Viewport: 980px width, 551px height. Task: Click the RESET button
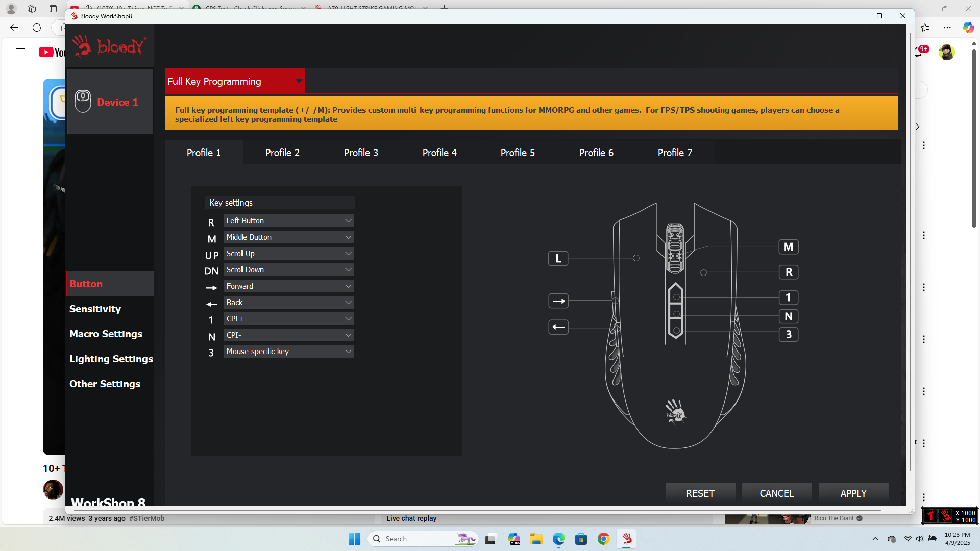[x=700, y=493]
